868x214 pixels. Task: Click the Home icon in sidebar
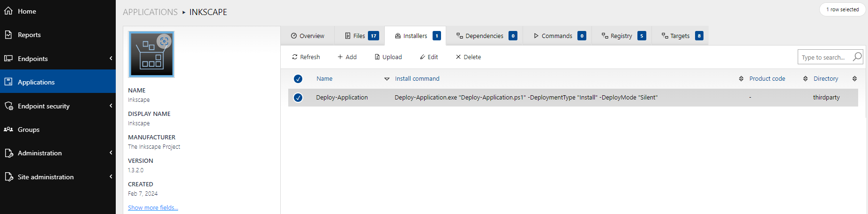pos(8,11)
